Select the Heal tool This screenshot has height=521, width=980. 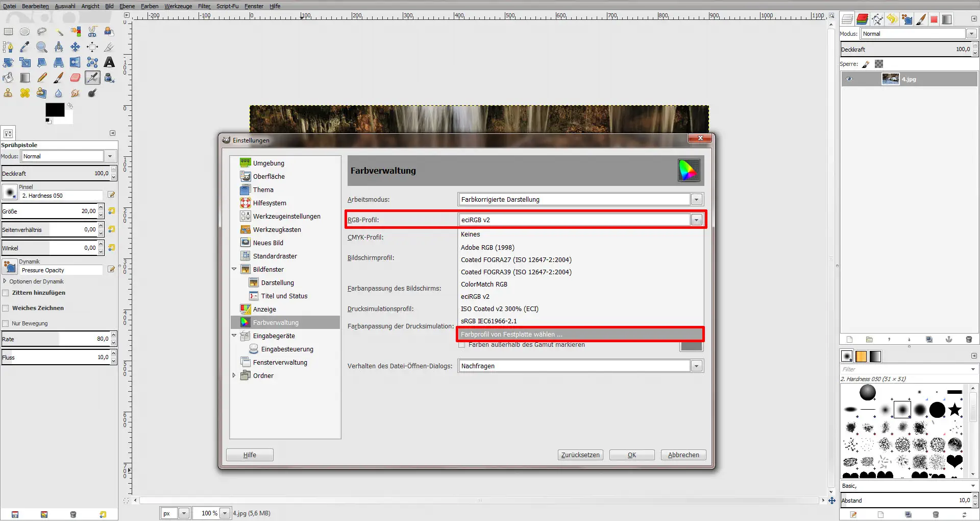pos(25,93)
